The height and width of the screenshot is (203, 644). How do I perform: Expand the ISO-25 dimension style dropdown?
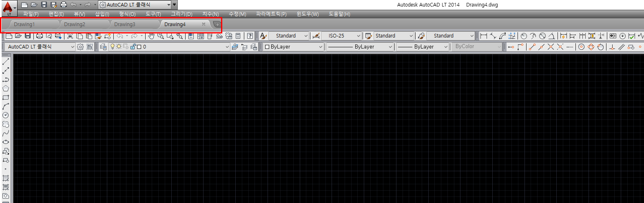coord(359,36)
